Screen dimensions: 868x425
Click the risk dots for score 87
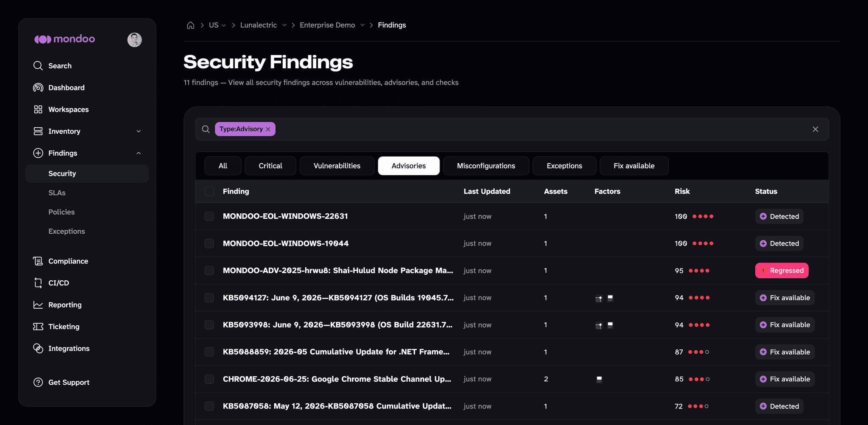pos(698,352)
